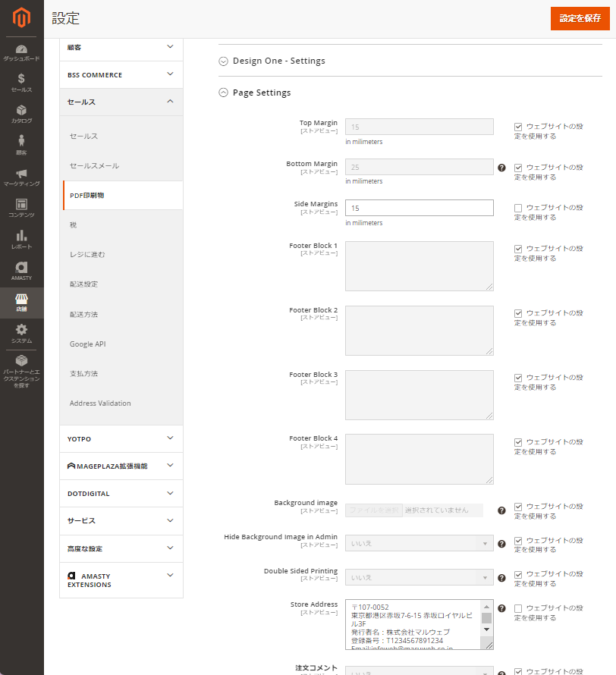This screenshot has height=675, width=616.
Task: Expand the MAGEPLAZA拡張機能 section
Action: (121, 466)
